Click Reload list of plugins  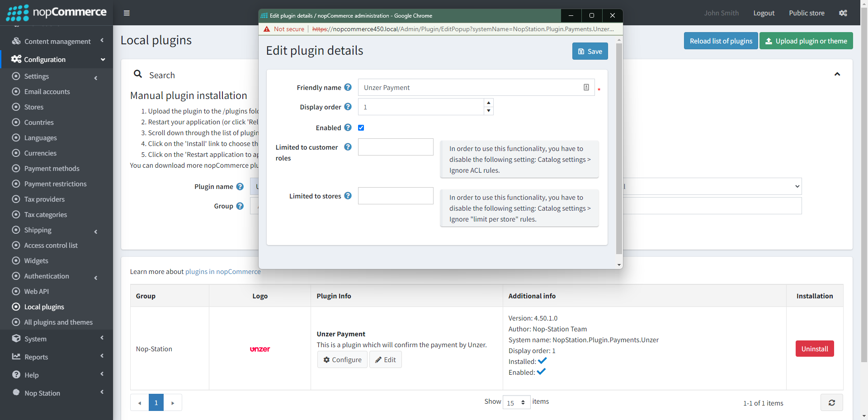721,41
